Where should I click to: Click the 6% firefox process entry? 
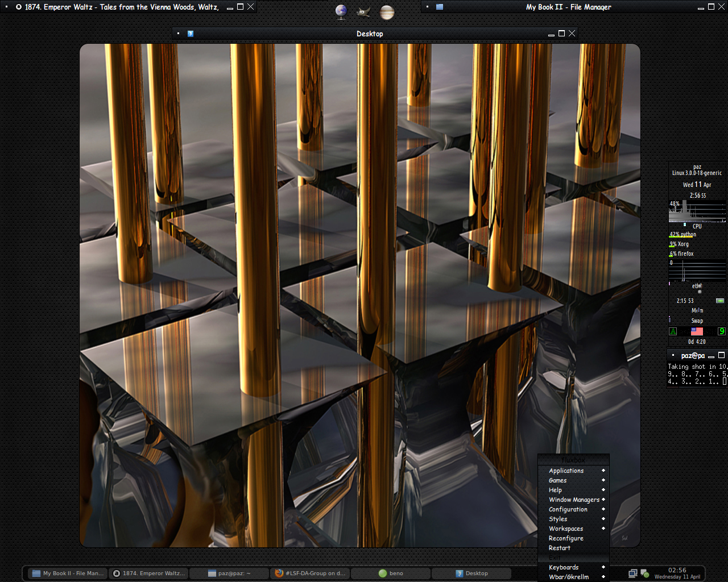[x=681, y=253]
